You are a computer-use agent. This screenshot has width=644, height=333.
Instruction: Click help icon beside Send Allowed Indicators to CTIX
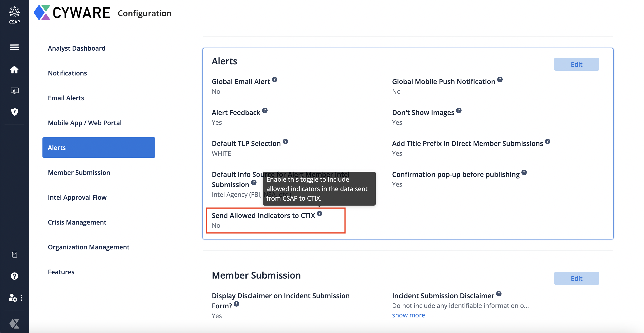(320, 213)
